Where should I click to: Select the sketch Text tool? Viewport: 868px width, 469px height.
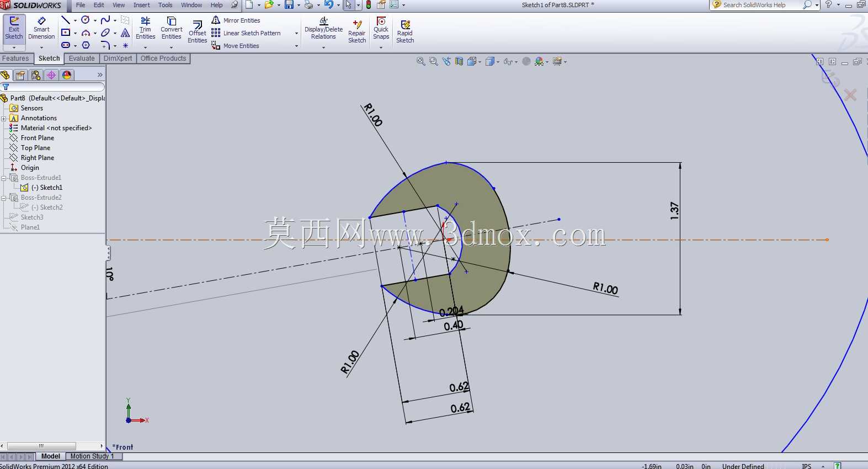pyautogui.click(x=125, y=33)
